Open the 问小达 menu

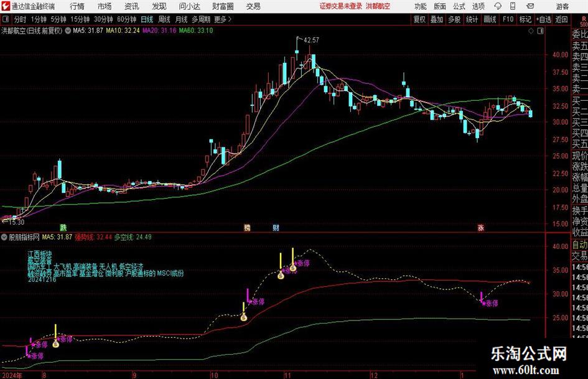189,6
